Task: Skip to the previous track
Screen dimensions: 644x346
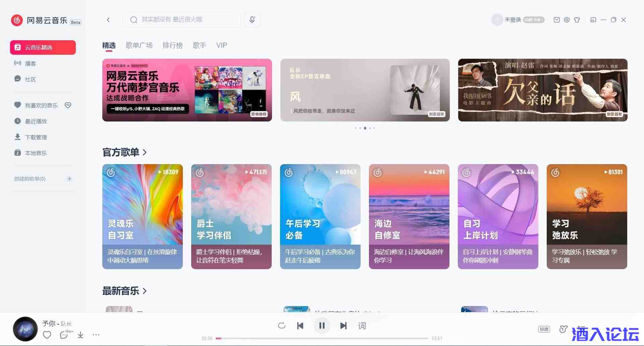Action: coord(300,326)
